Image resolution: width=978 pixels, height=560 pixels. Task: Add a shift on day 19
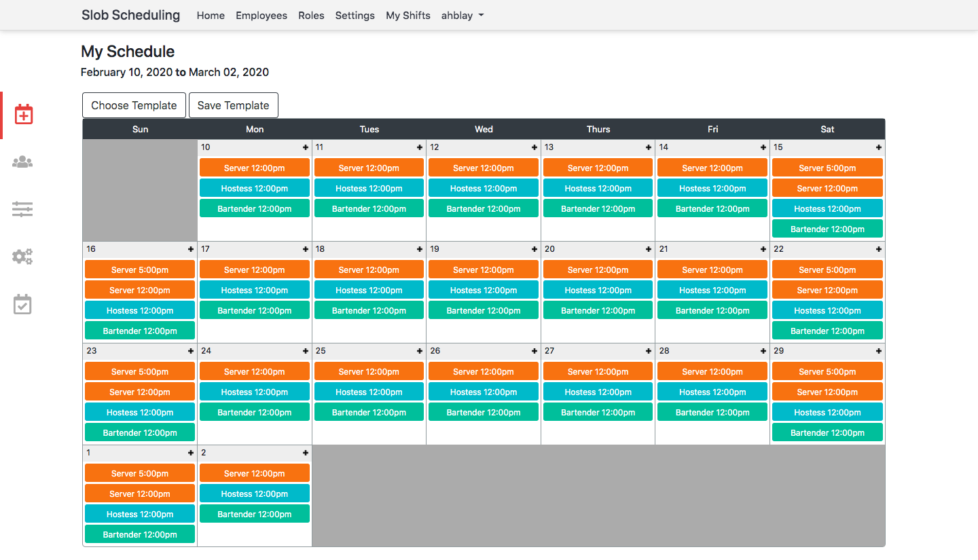click(535, 249)
